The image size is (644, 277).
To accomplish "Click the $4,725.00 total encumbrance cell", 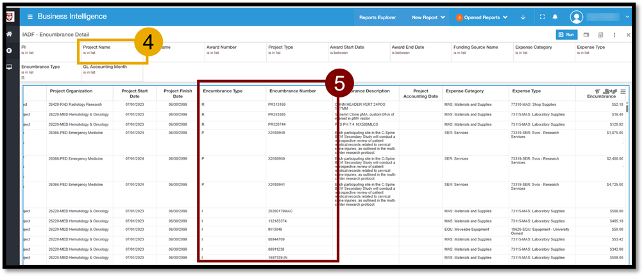I will click(x=614, y=185).
